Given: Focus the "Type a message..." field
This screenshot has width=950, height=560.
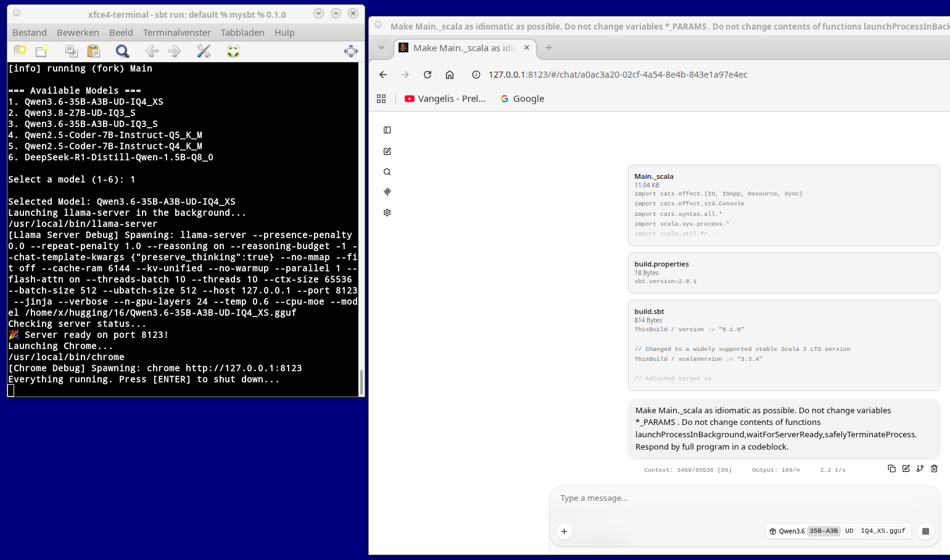Looking at the screenshot, I should 744,498.
